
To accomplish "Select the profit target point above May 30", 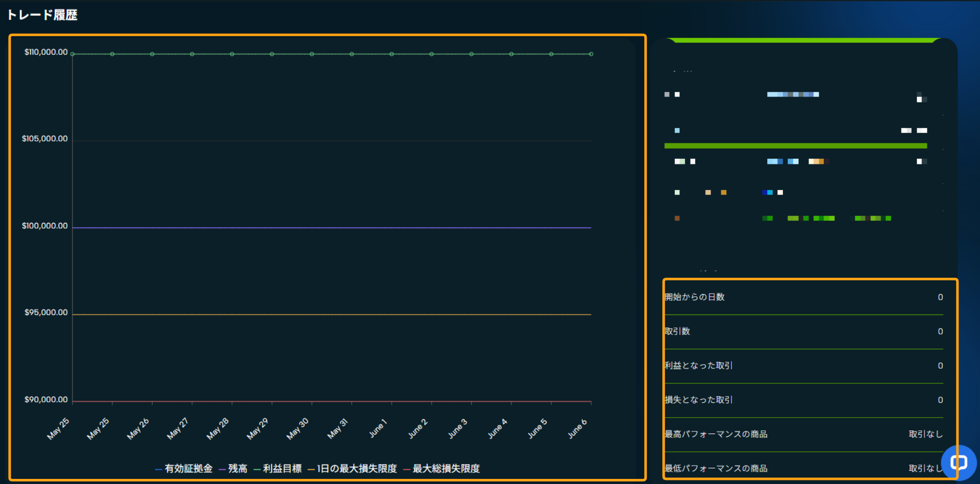I will tap(312, 54).
